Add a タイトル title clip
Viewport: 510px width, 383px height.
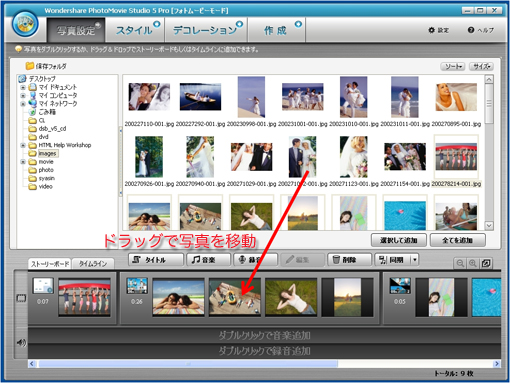(156, 260)
